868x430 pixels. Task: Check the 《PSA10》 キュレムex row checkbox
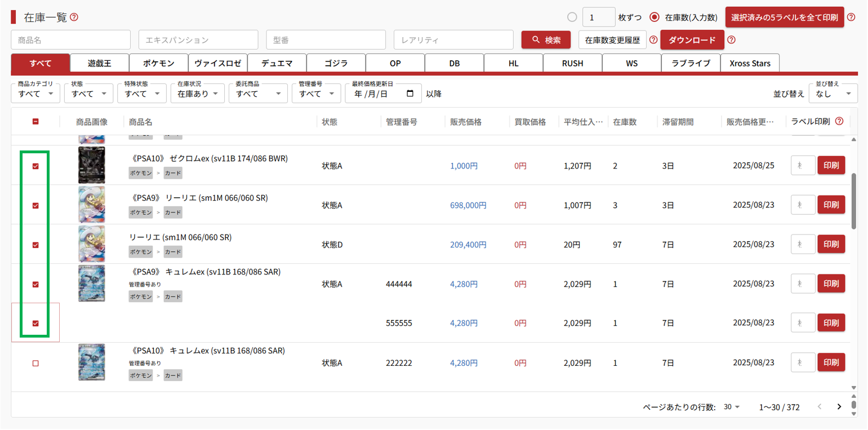tap(35, 363)
